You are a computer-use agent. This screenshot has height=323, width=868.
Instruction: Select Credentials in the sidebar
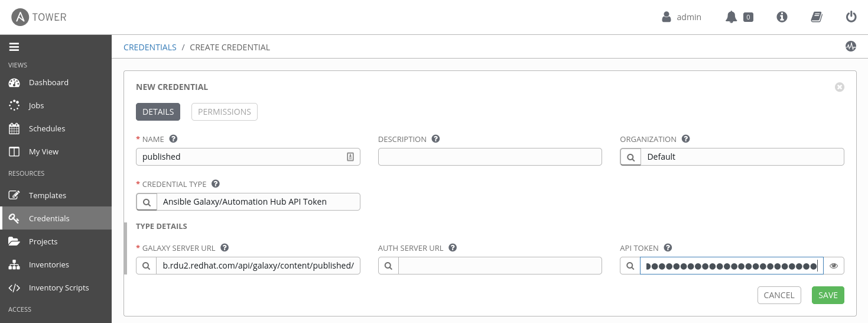pyautogui.click(x=56, y=218)
